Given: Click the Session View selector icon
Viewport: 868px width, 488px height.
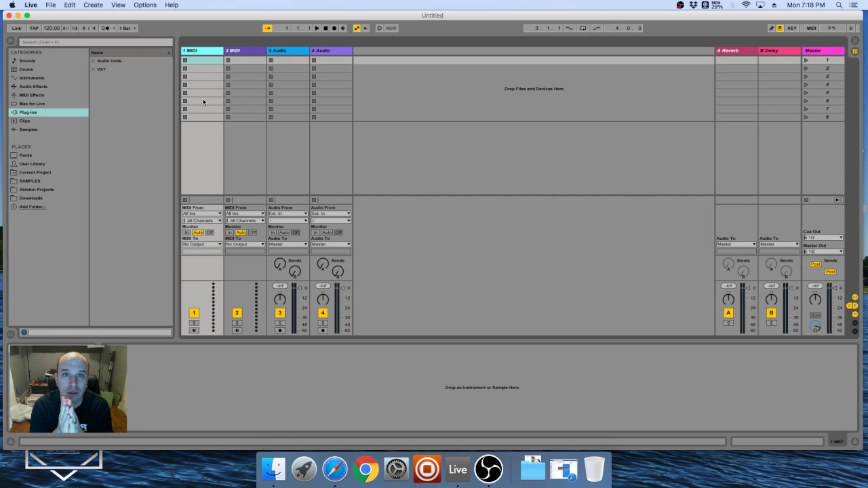Looking at the screenshot, I should pyautogui.click(x=855, y=52).
